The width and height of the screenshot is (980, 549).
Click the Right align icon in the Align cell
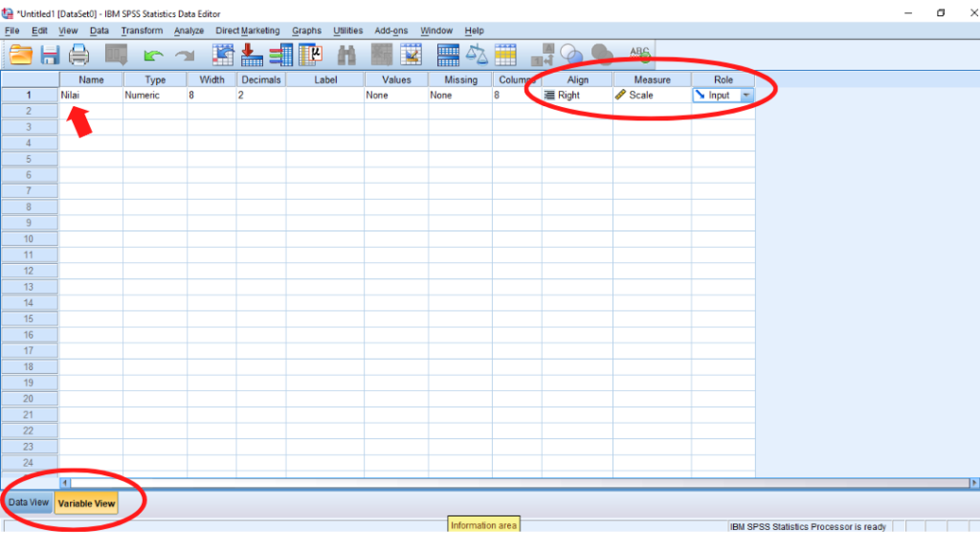[549, 95]
